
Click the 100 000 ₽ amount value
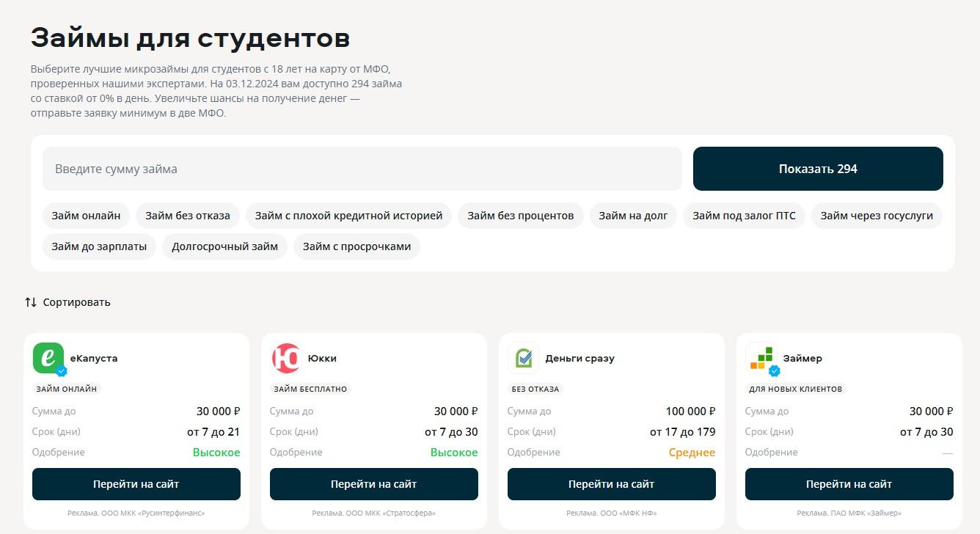690,412
